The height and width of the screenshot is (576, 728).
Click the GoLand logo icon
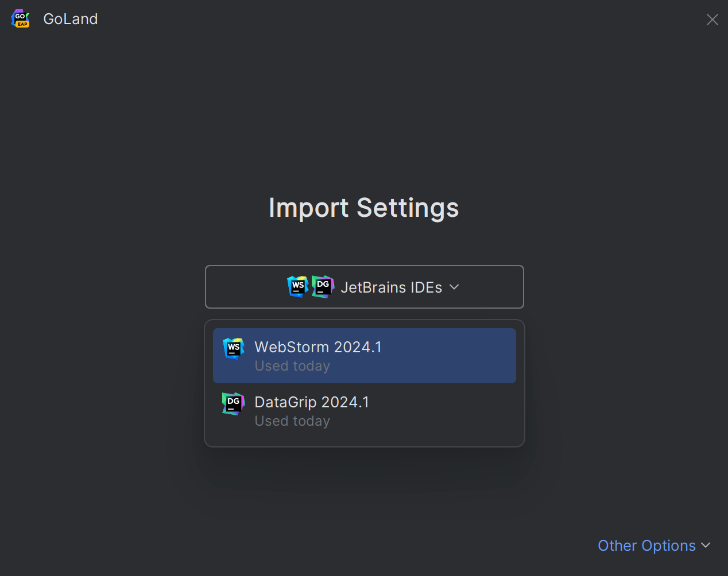(x=20, y=18)
